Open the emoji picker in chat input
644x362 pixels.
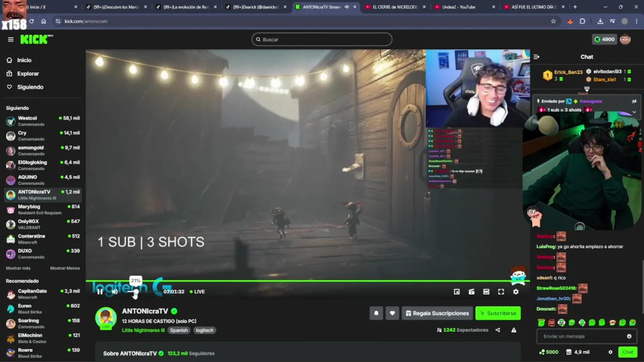click(629, 336)
